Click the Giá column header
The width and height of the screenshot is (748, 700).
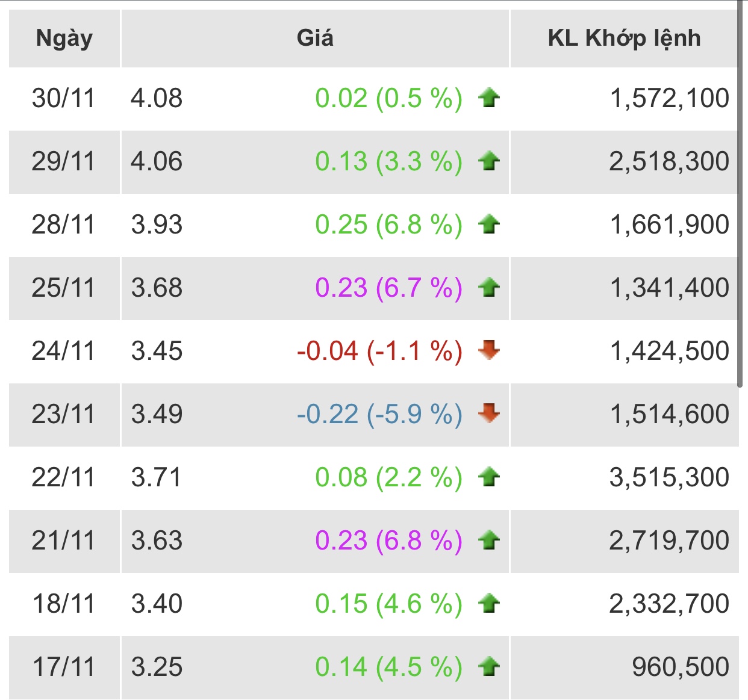(x=315, y=39)
